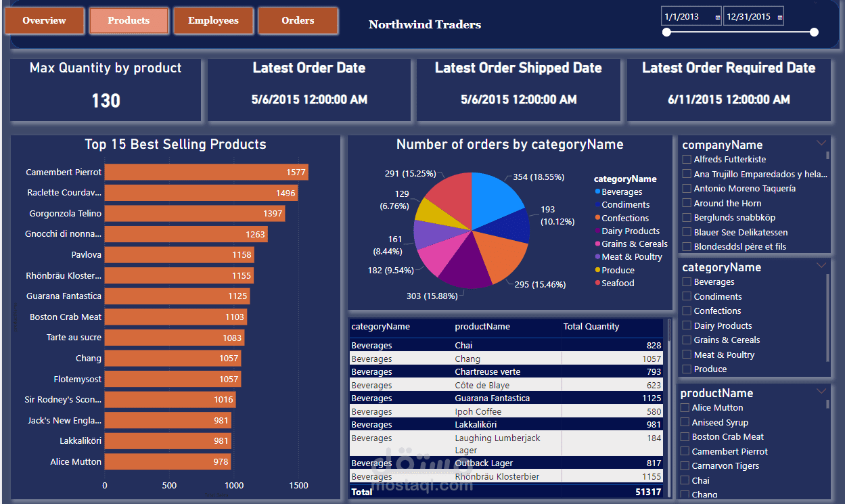This screenshot has height=504, width=845.
Task: Select Blauer See Delikatessen checkbox
Action: pos(687,232)
